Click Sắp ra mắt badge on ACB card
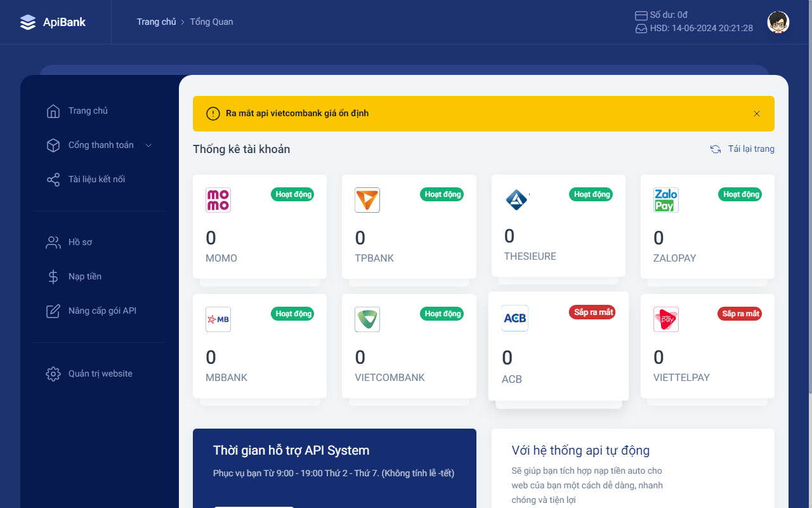Image resolution: width=812 pixels, height=508 pixels. click(593, 312)
